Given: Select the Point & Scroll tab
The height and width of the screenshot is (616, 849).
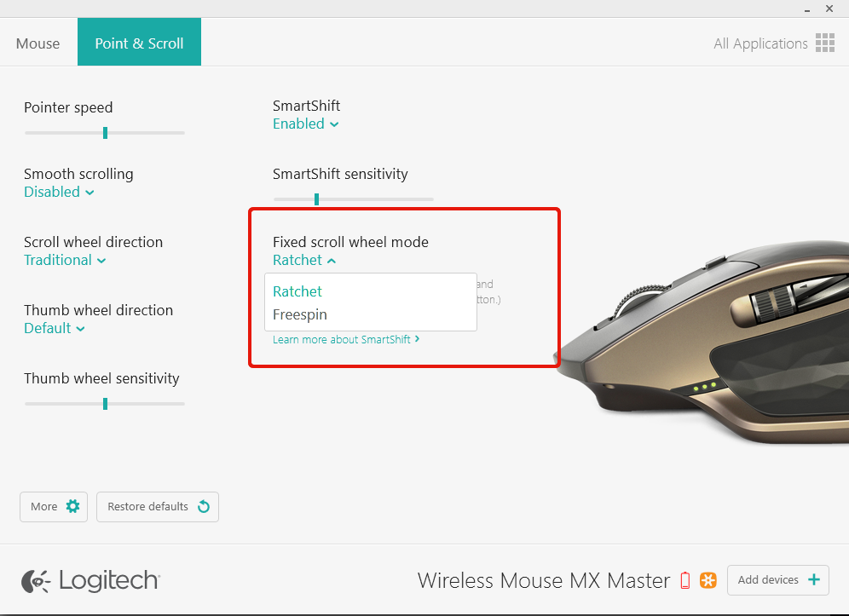Looking at the screenshot, I should [139, 43].
